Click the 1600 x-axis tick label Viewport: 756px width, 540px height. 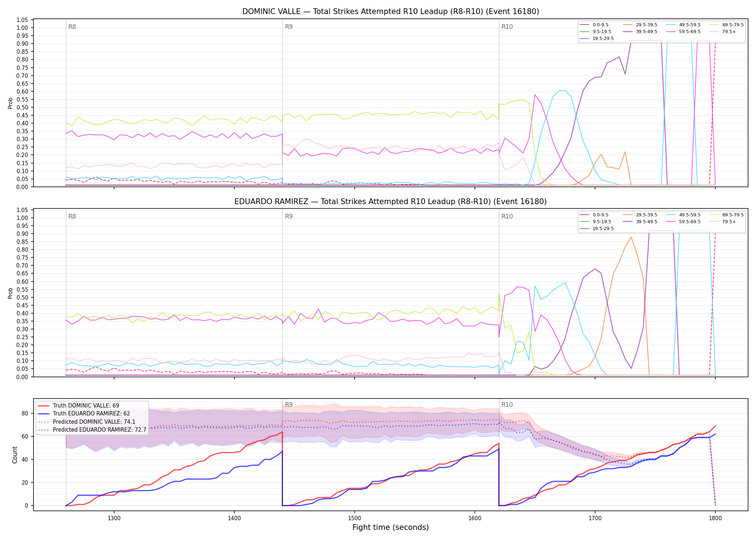tap(475, 518)
